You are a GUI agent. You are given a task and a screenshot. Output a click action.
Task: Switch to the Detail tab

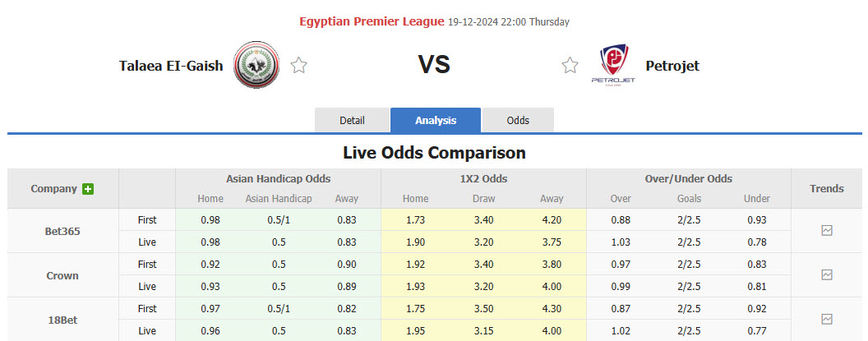tap(352, 120)
